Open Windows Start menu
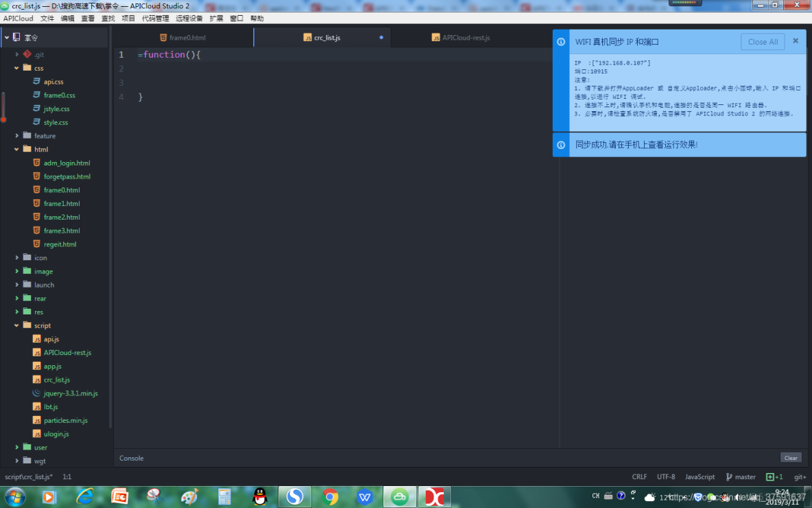 click(14, 497)
